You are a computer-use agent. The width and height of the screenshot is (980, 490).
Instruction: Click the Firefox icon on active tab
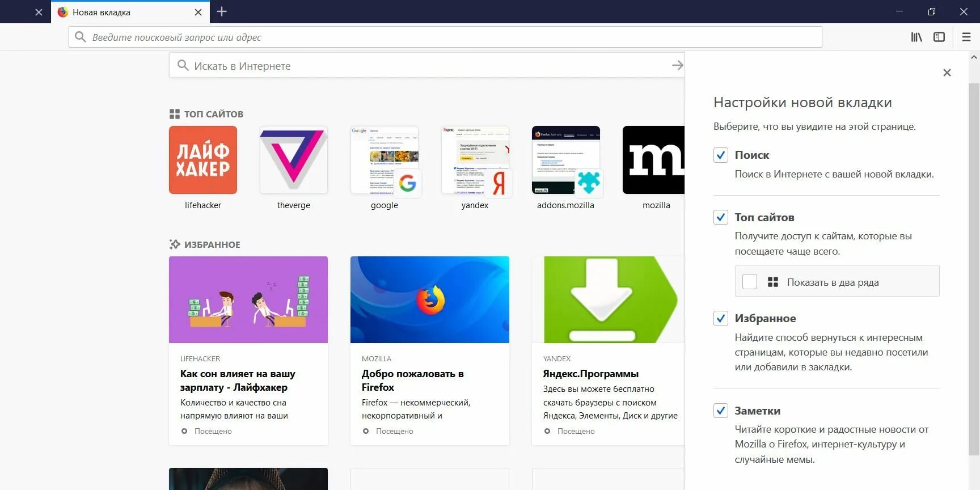click(x=62, y=12)
